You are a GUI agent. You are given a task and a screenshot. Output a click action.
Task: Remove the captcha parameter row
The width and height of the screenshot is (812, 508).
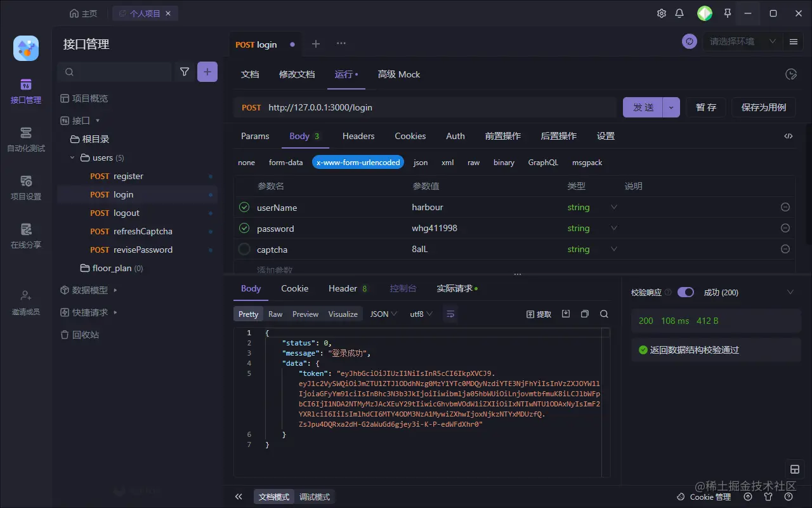[785, 249]
